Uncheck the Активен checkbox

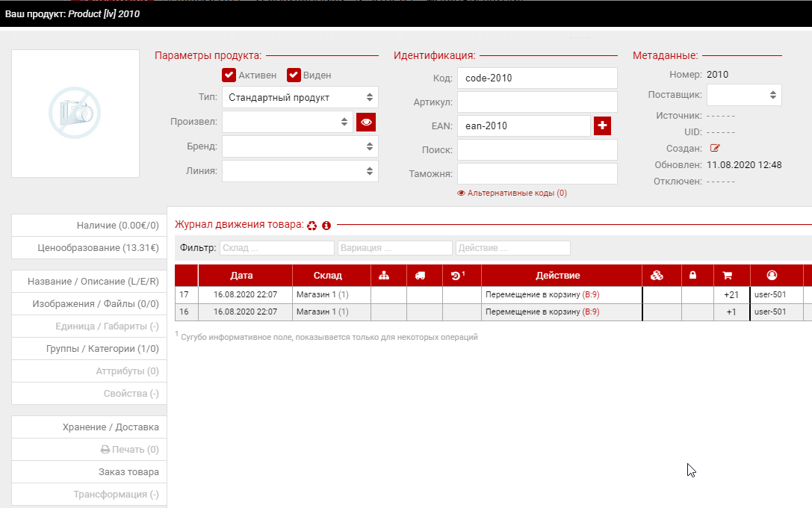(229, 75)
